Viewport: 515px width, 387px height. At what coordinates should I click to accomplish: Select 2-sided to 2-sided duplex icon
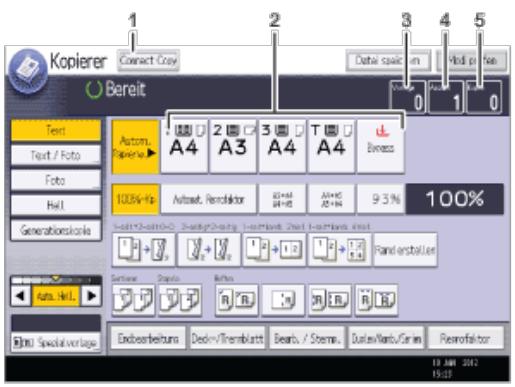(209, 249)
